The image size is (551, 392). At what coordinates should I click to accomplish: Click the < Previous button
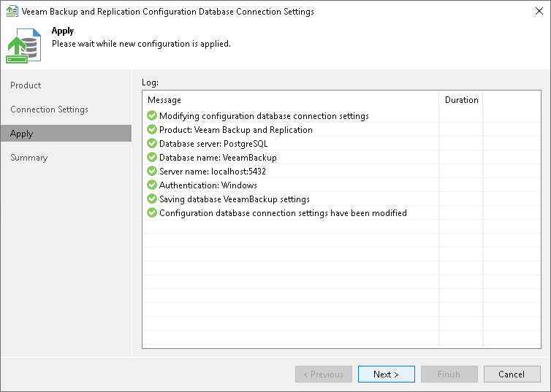point(323,374)
